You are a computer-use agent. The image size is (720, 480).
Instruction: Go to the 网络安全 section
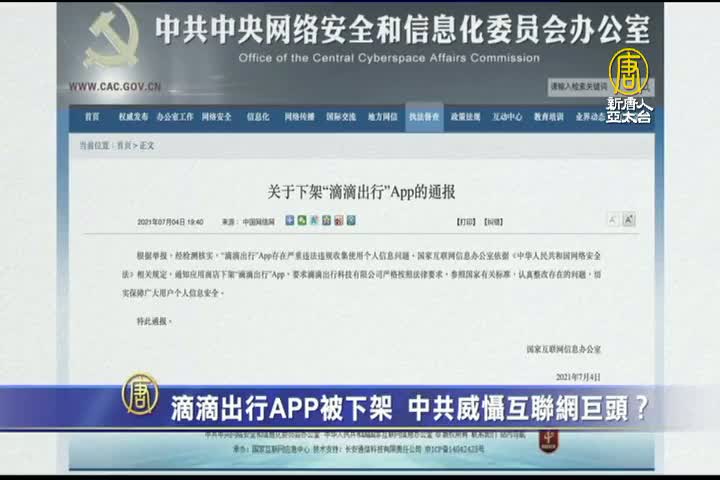(217, 117)
